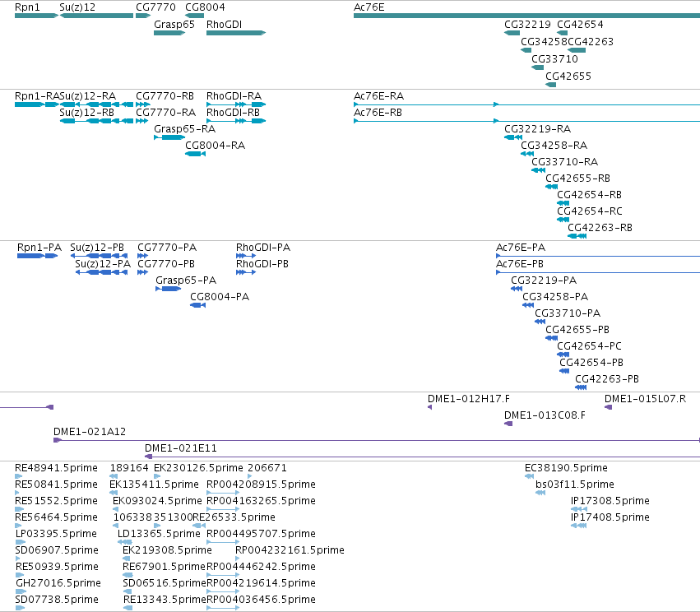Select the RP004208915.5prime EST label
700x612 pixels.
(261, 484)
